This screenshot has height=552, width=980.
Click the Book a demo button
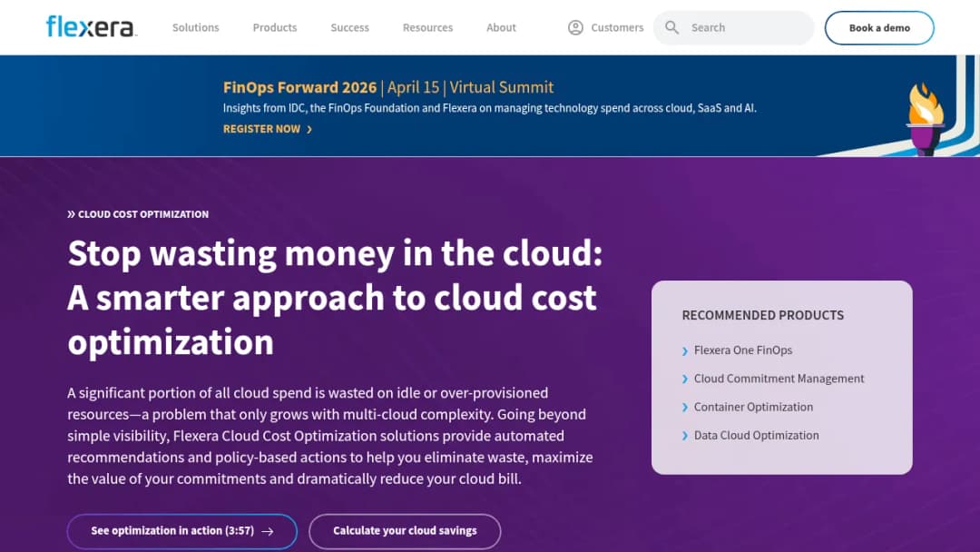click(x=879, y=27)
